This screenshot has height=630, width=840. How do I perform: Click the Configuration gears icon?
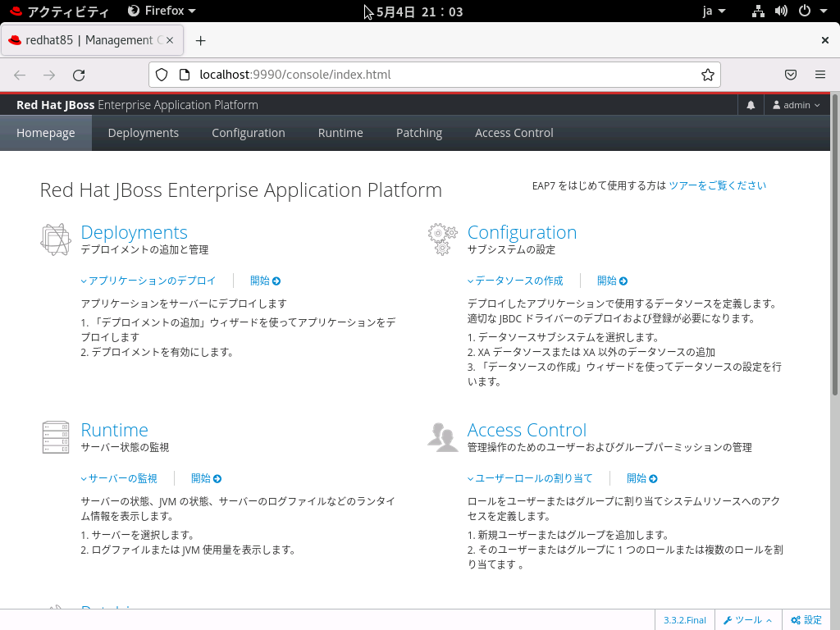coord(442,240)
